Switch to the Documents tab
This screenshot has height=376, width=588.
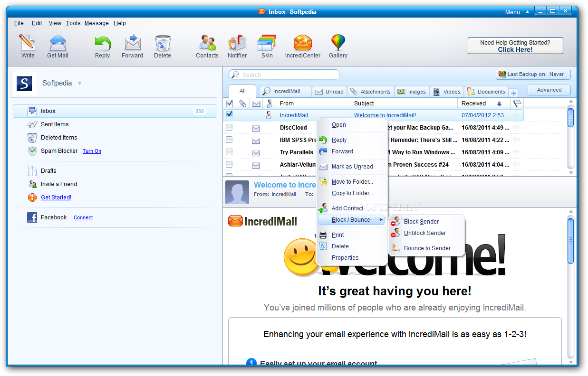pos(486,92)
